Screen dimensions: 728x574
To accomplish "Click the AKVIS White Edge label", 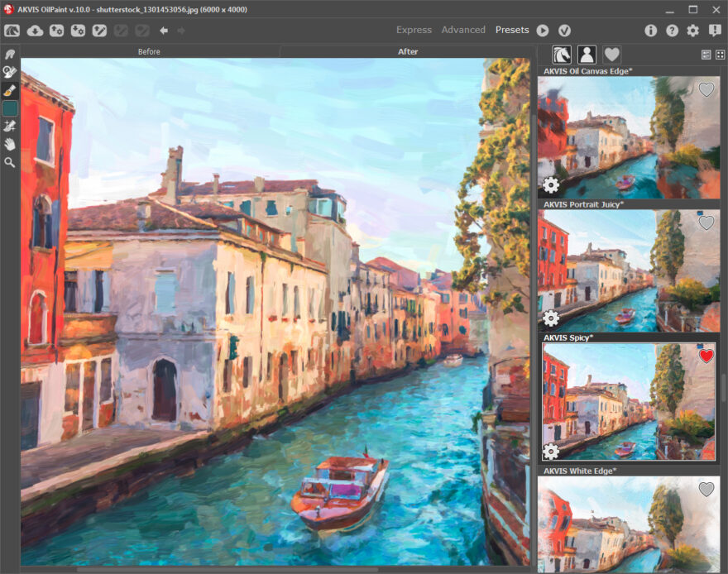I will pos(580,471).
